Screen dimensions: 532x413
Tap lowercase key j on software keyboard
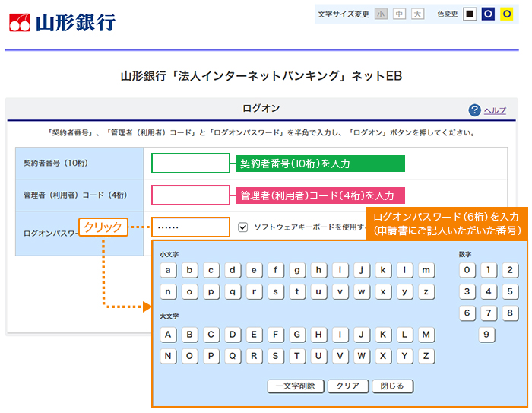click(x=362, y=270)
